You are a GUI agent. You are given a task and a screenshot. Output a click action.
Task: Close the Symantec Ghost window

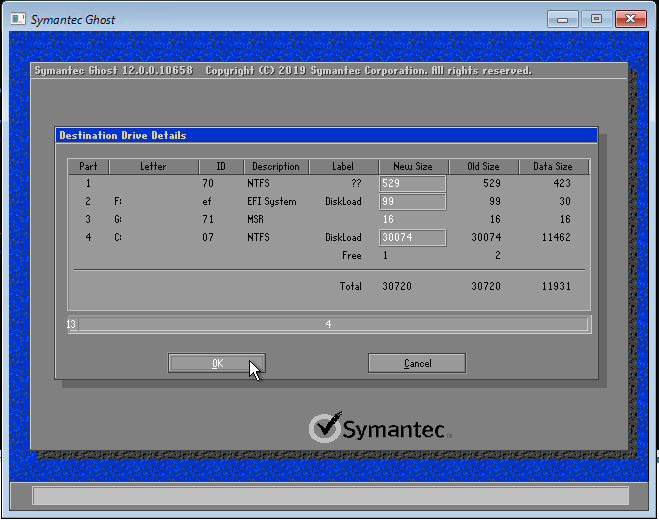pyautogui.click(x=630, y=19)
